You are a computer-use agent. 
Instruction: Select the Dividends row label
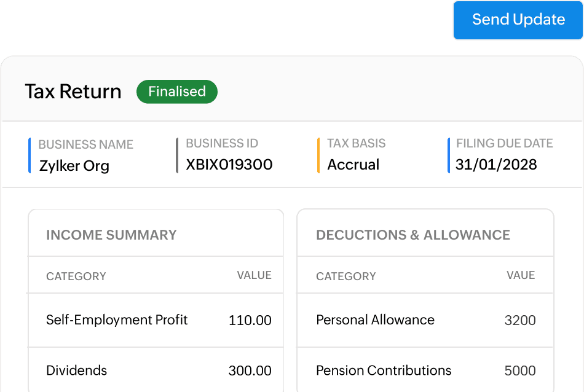point(76,370)
